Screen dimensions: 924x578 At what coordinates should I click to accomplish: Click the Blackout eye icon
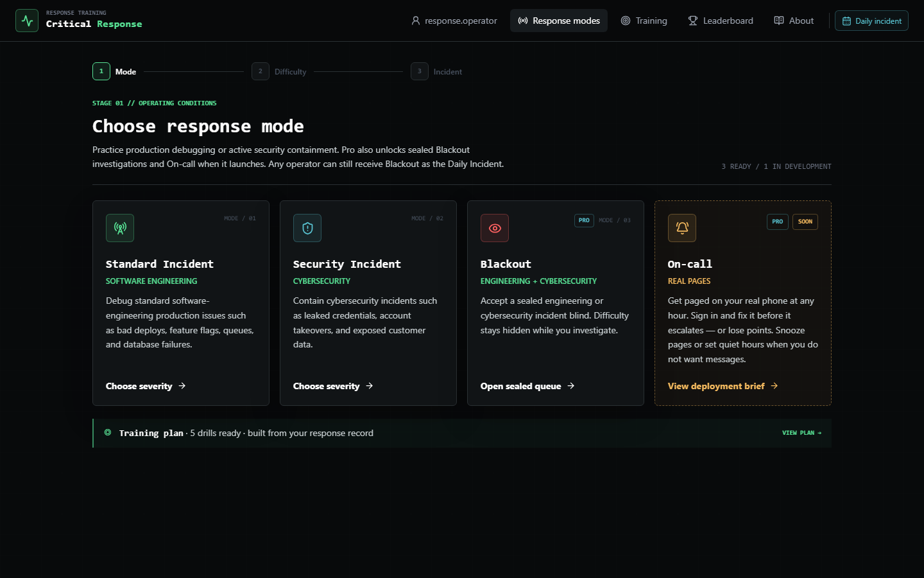coord(495,228)
